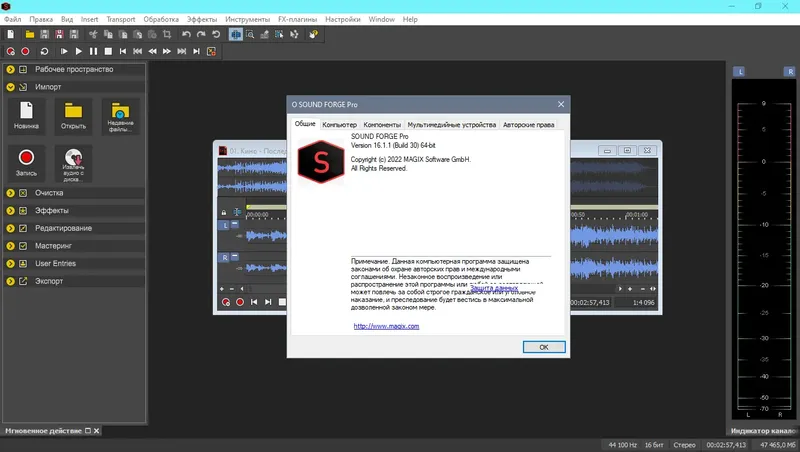Click Extract audio from CD icon
This screenshot has width=800, height=452.
(73, 163)
